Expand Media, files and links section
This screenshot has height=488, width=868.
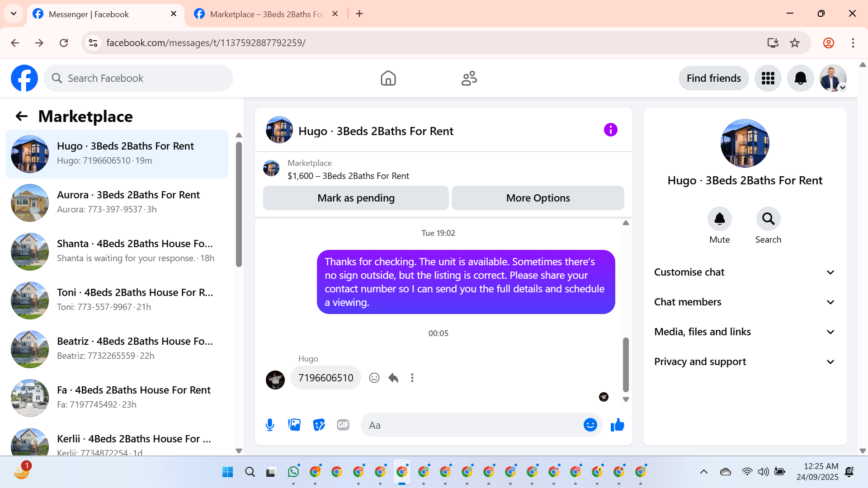(x=745, y=332)
